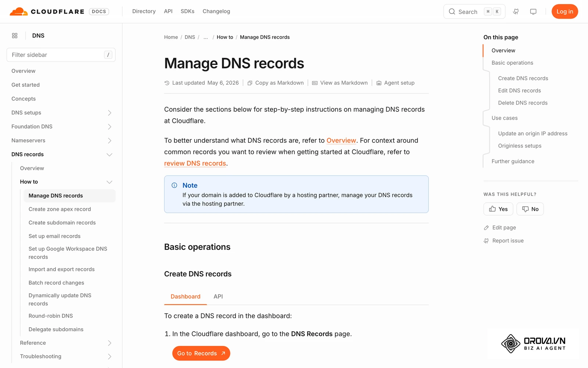Jump to Originless setups section
The height and width of the screenshot is (368, 588).
520,146
